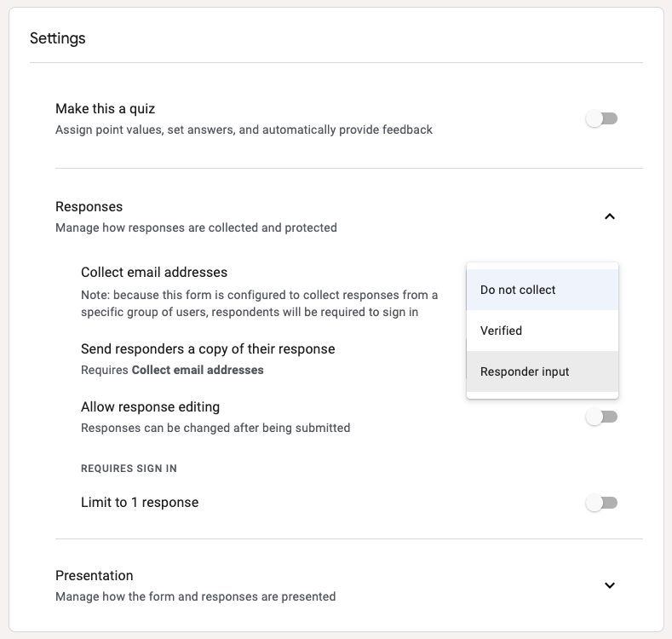Pick the Responder input option
Viewport: 672px width, 639px height.
coord(525,371)
